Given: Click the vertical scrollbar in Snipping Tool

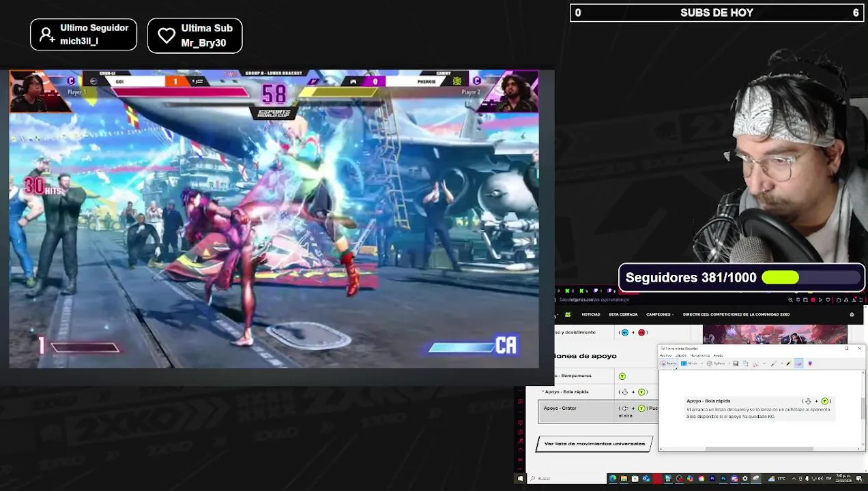Looking at the screenshot, I should 863,408.
